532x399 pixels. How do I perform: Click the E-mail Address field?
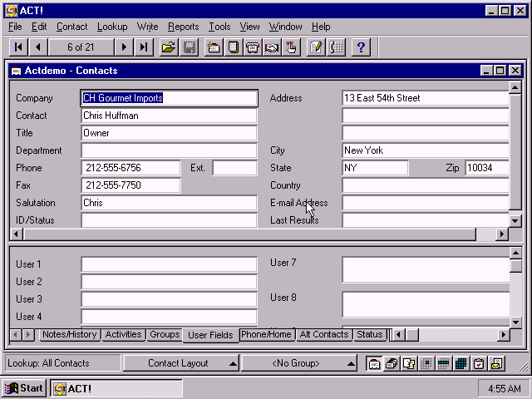[426, 203]
